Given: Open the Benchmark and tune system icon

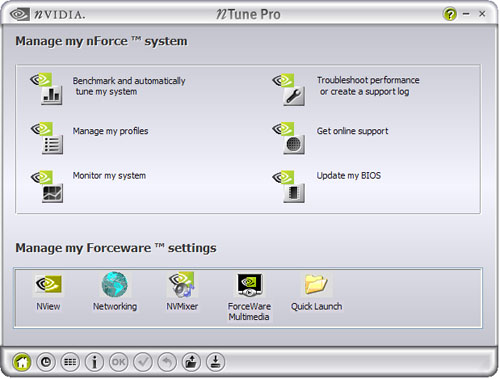Looking at the screenshot, I should 47,89.
